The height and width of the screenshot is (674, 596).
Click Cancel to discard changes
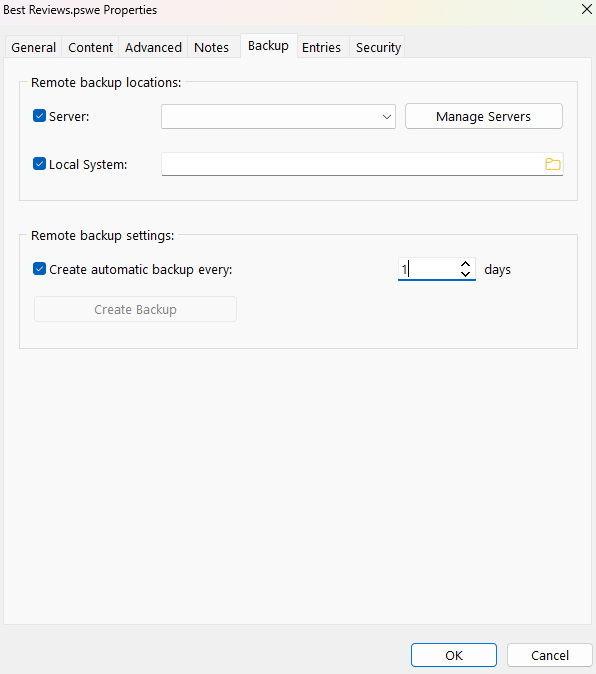coord(550,655)
